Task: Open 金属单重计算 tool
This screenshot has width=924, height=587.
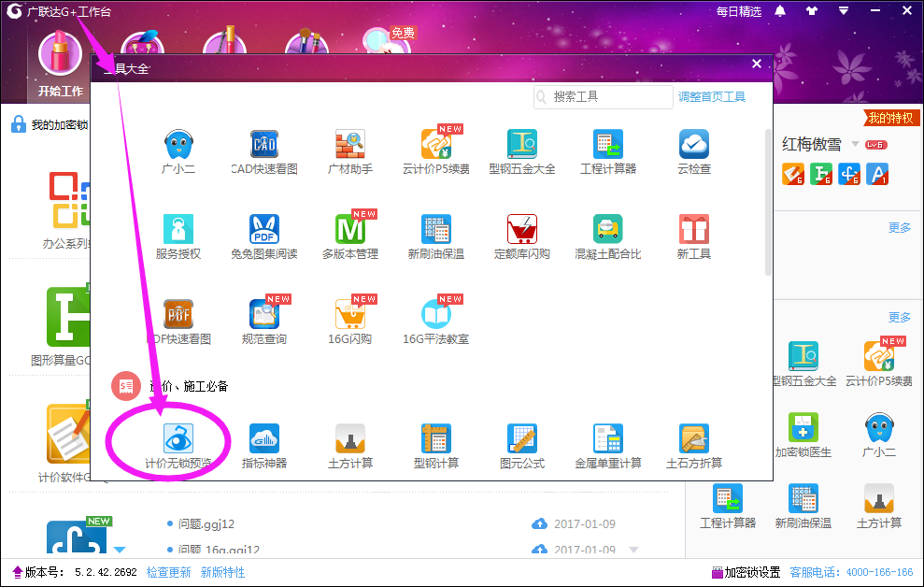Action: [608, 446]
